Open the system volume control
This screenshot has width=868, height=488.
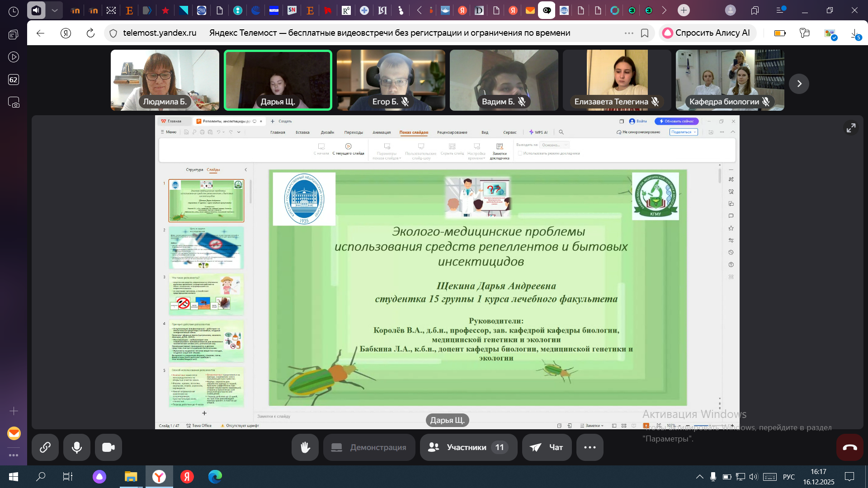pyautogui.click(x=753, y=477)
